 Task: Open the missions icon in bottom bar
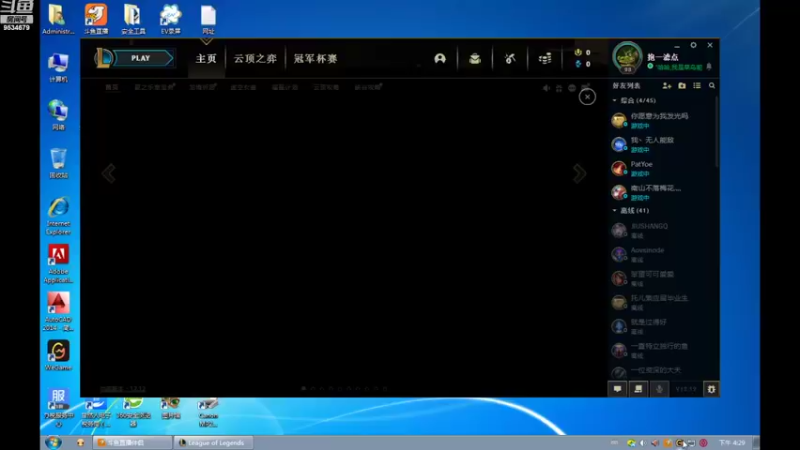[x=638, y=389]
